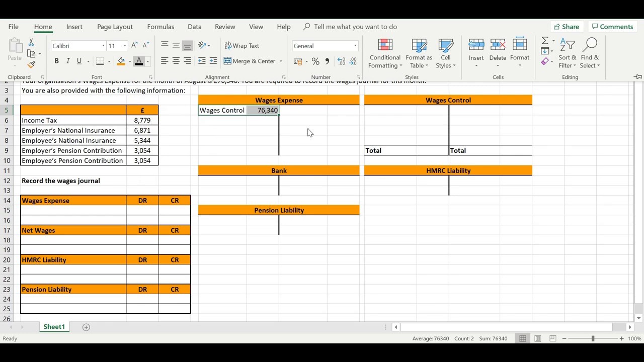Expand the number format dropdown

point(355,46)
